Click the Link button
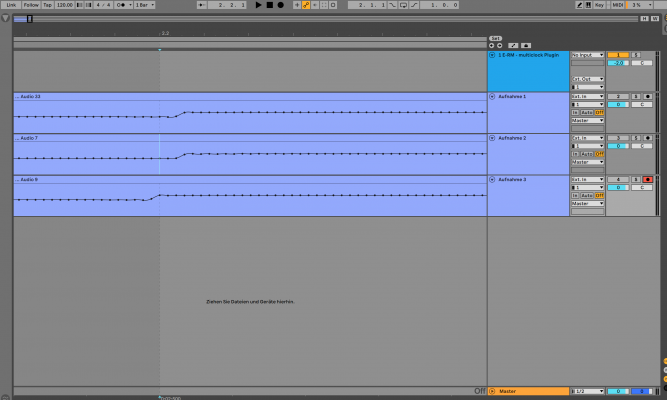This screenshot has width=667, height=400. [11, 5]
